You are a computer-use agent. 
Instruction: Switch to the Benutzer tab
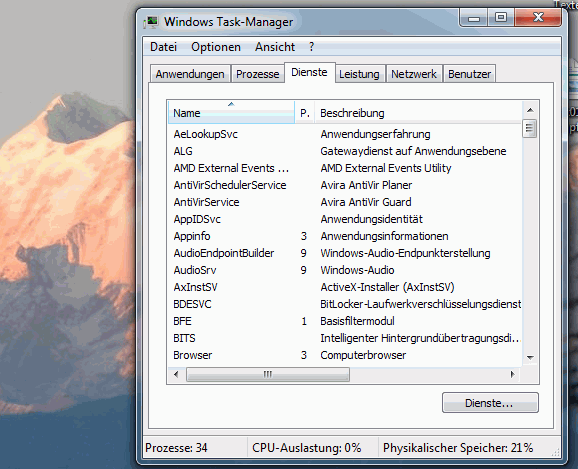469,74
